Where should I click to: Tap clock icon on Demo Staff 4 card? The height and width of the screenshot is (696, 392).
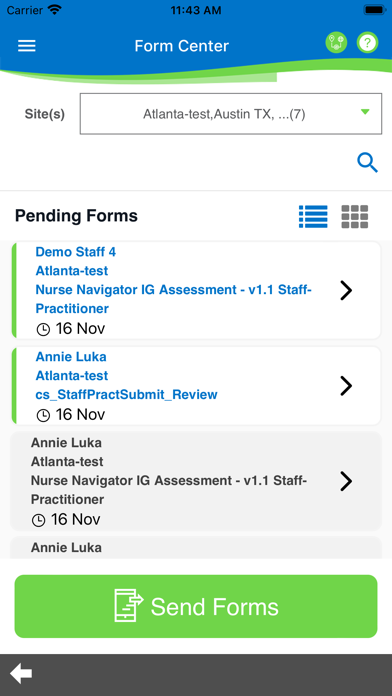pos(43,329)
